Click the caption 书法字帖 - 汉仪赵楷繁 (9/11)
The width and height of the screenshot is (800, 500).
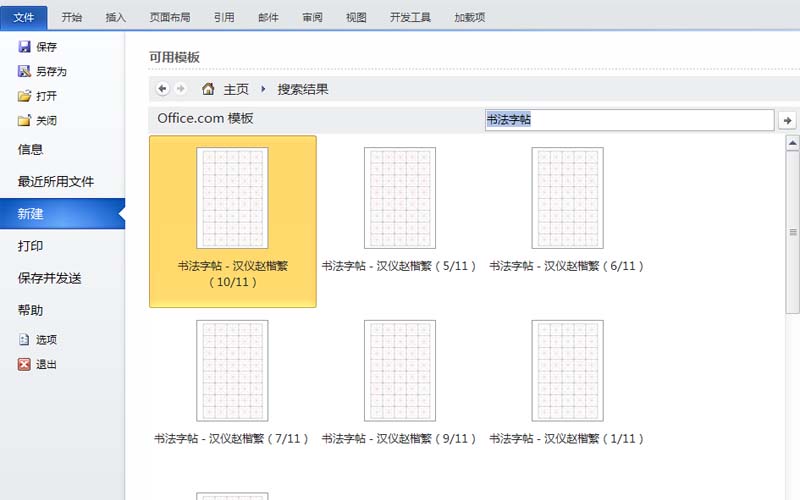coord(399,438)
